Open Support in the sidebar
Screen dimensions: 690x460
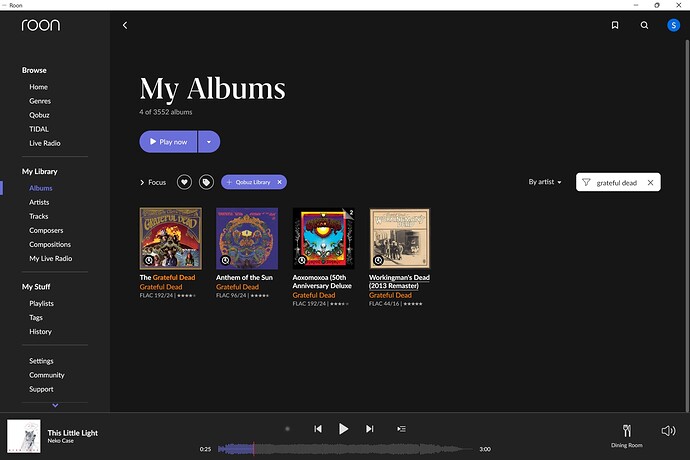(x=41, y=389)
